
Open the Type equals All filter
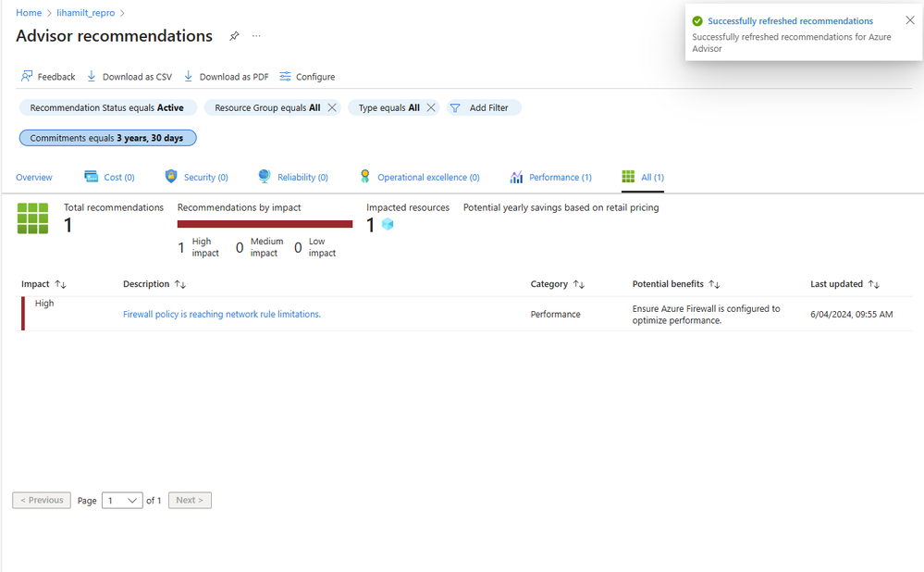click(388, 107)
